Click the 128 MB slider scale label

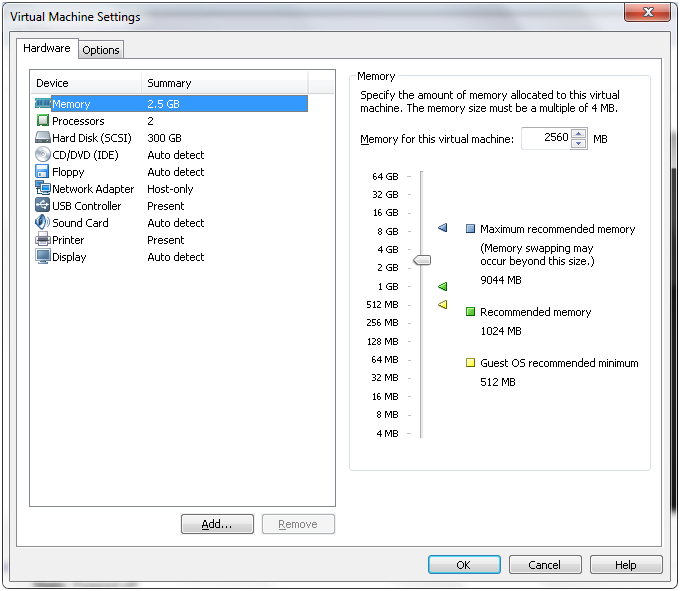(x=382, y=342)
